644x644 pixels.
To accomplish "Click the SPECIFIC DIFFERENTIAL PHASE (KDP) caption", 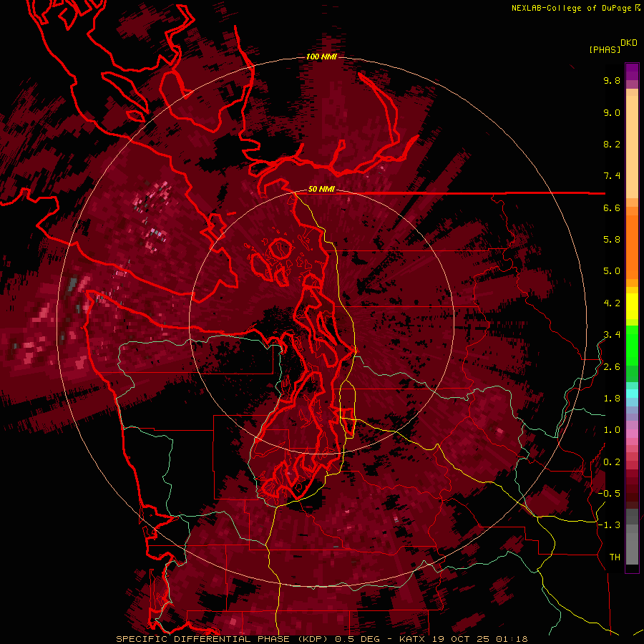I will [x=223, y=639].
